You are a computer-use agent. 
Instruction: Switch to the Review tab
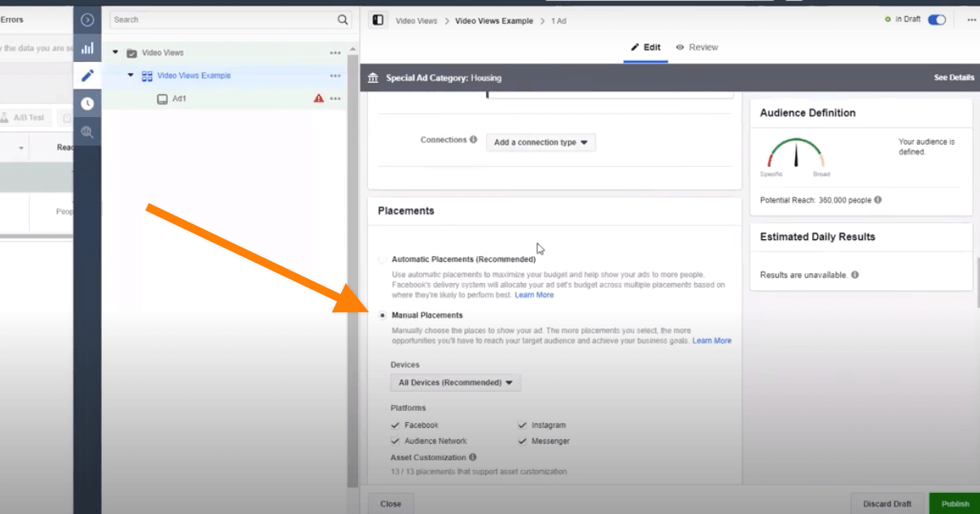[697, 47]
